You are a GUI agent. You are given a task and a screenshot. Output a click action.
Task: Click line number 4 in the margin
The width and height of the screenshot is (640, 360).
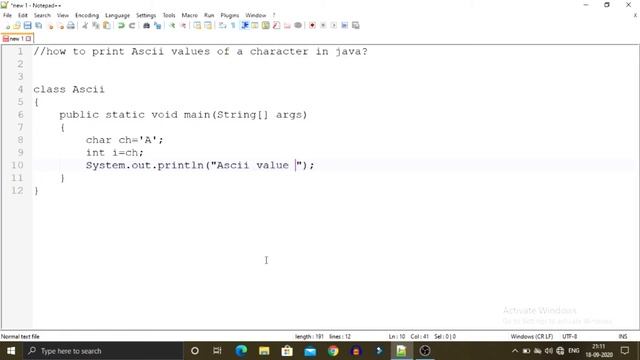(20, 89)
